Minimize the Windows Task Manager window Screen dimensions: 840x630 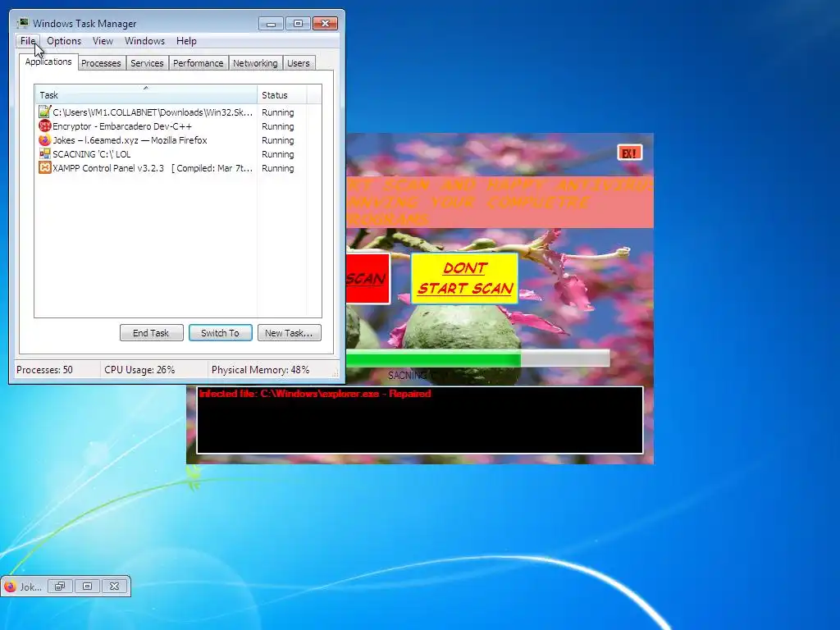pyautogui.click(x=271, y=24)
